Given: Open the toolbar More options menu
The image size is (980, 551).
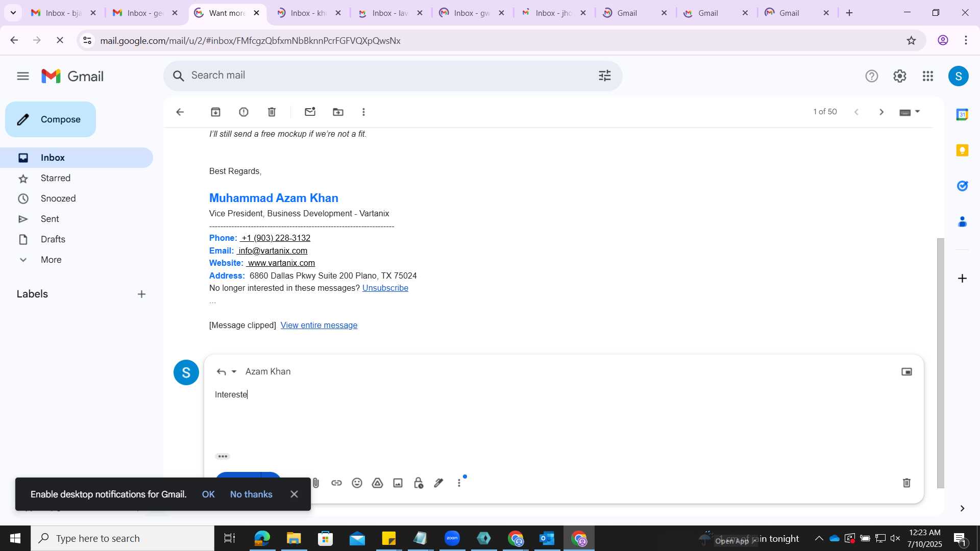Looking at the screenshot, I should pos(363,112).
